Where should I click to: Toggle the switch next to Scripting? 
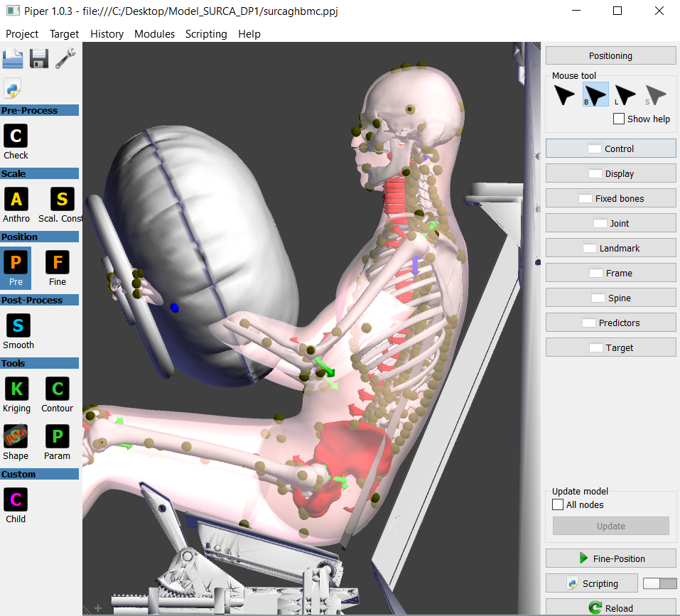(659, 583)
